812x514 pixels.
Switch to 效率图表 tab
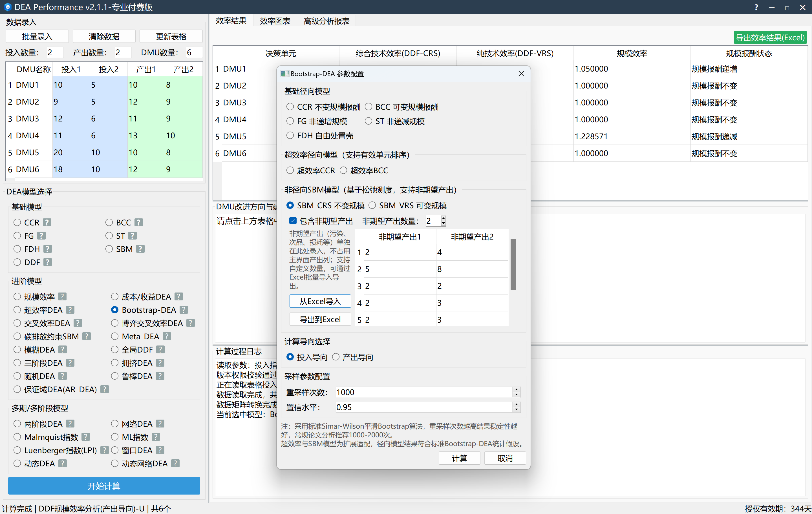275,21
